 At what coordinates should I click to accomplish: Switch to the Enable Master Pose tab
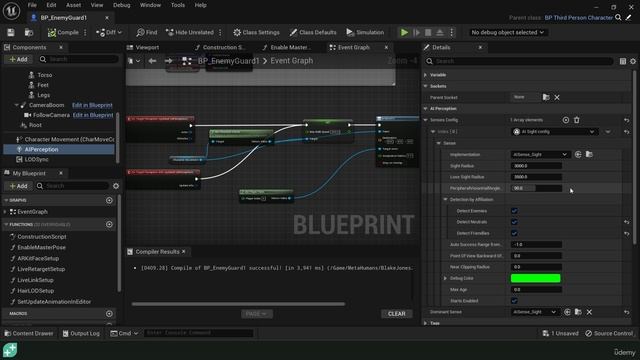click(x=290, y=47)
